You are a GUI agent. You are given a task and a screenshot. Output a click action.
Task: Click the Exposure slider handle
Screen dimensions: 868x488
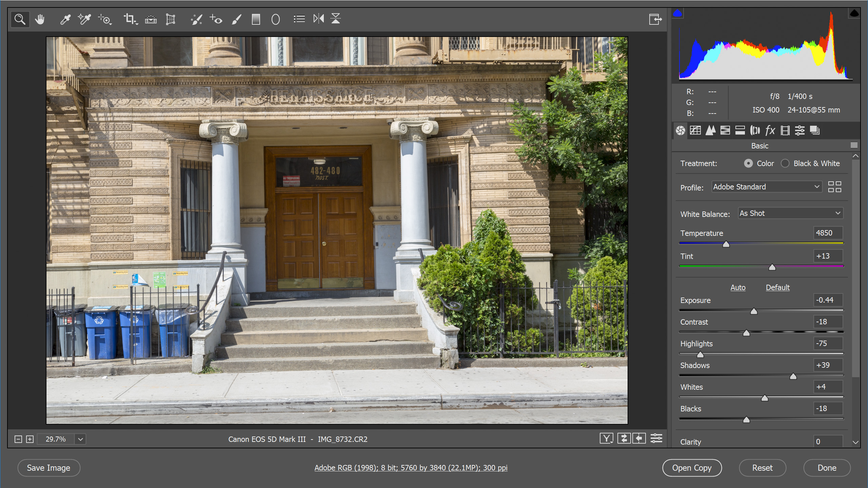[754, 311]
